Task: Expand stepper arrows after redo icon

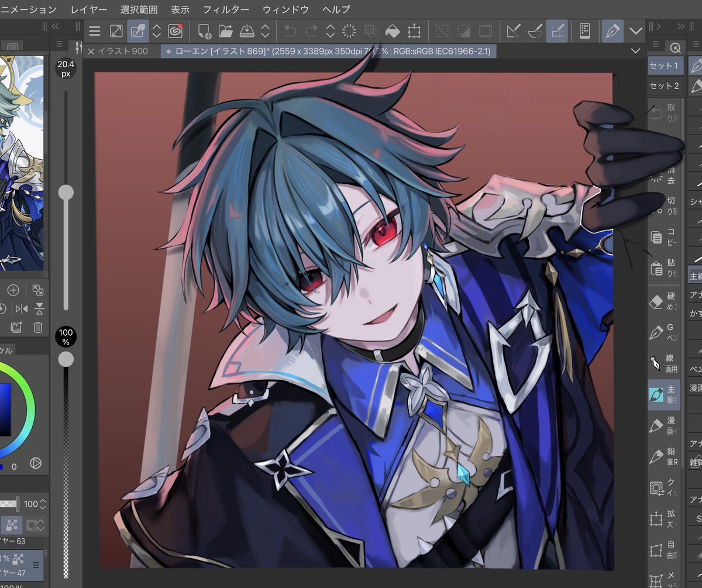Action: (x=331, y=31)
